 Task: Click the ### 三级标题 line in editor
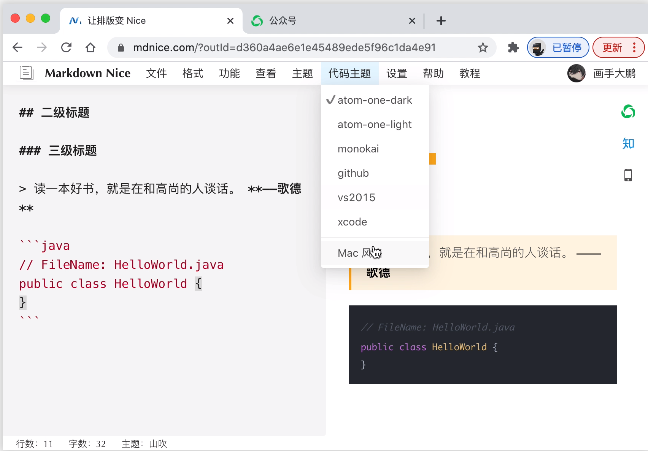(x=58, y=150)
